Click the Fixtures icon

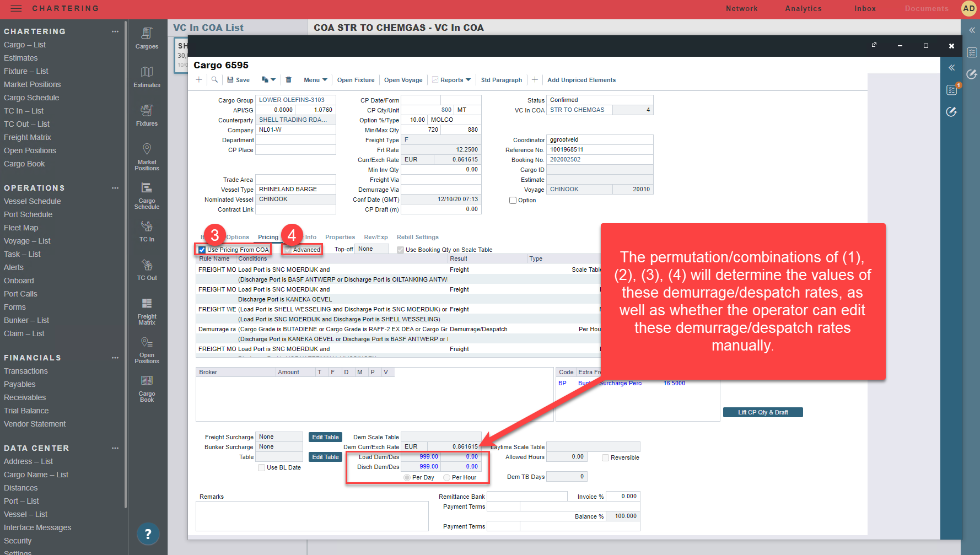click(147, 115)
